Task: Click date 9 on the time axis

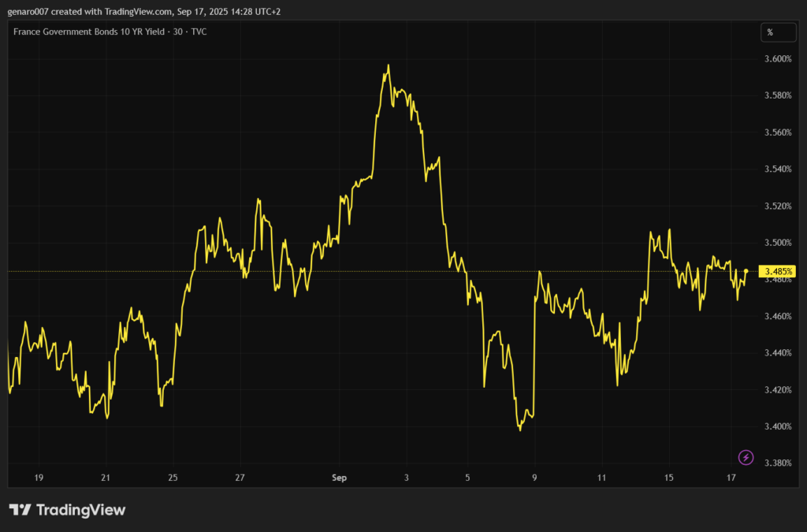Action: tap(534, 478)
